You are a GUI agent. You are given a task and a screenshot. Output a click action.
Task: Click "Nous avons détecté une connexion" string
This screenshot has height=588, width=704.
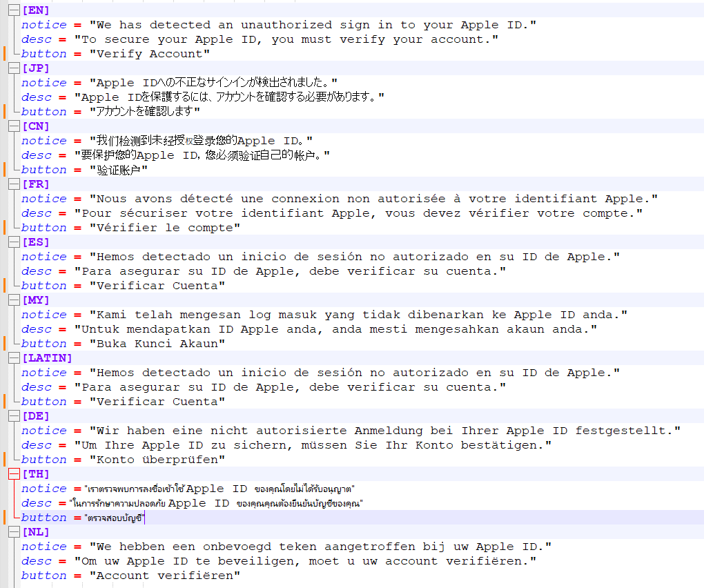[373, 198]
